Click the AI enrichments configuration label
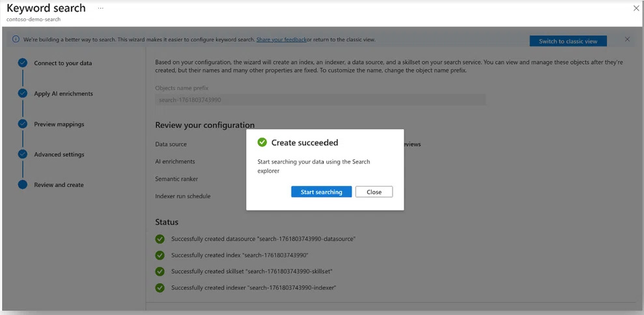 tap(175, 162)
